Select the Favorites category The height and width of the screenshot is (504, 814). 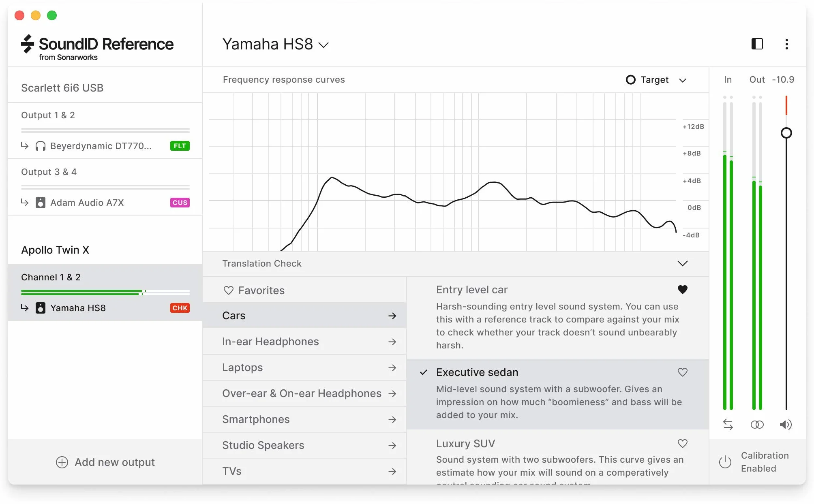(x=304, y=290)
